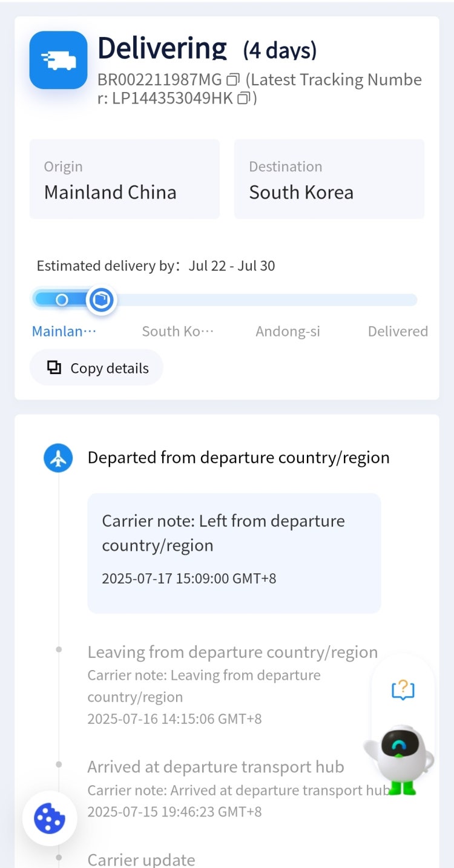Open the cookie settings icon
Screen dimensions: 454x868
click(50, 818)
